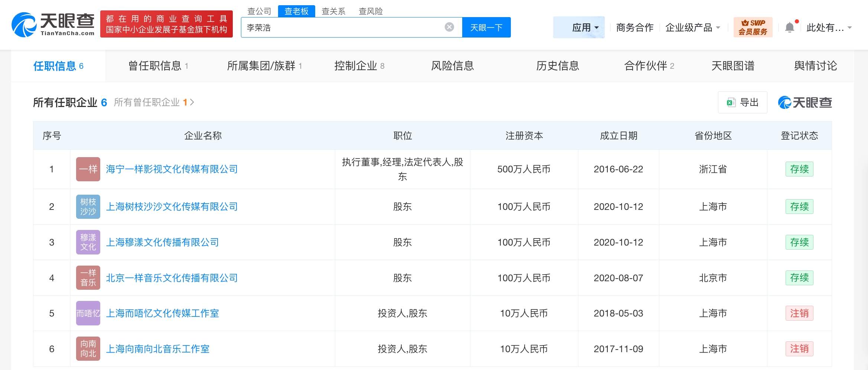
Task: Export the list using 导出 button
Action: (x=742, y=103)
